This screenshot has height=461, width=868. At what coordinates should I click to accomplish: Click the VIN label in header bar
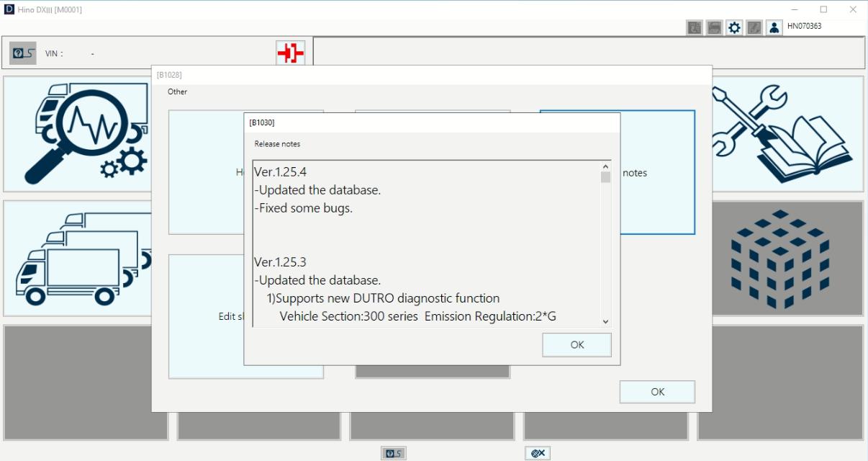click(x=54, y=54)
